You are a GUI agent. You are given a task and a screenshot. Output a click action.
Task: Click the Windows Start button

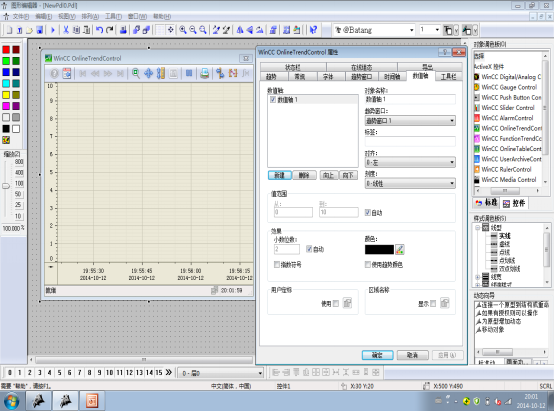coord(12,401)
